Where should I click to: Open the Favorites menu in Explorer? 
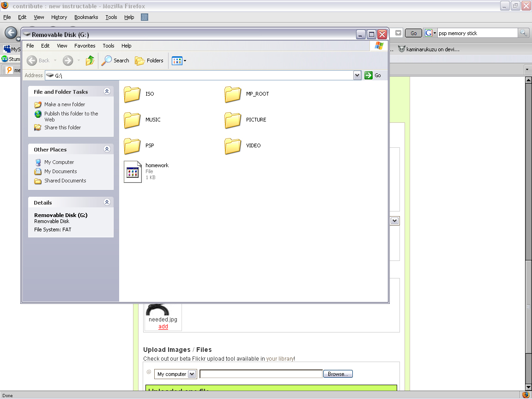point(85,46)
